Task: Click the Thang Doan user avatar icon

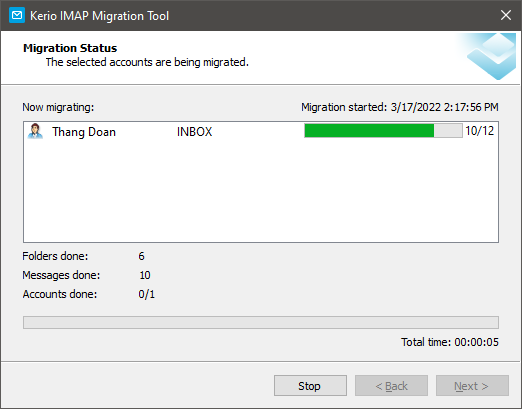Action: [35, 131]
